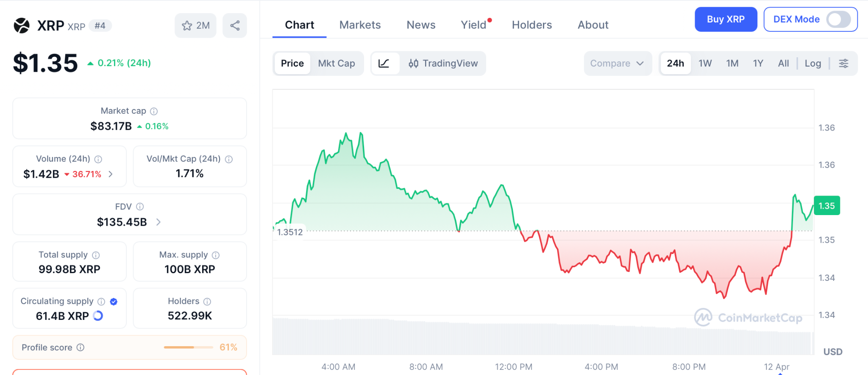Click the share icon button

235,26
